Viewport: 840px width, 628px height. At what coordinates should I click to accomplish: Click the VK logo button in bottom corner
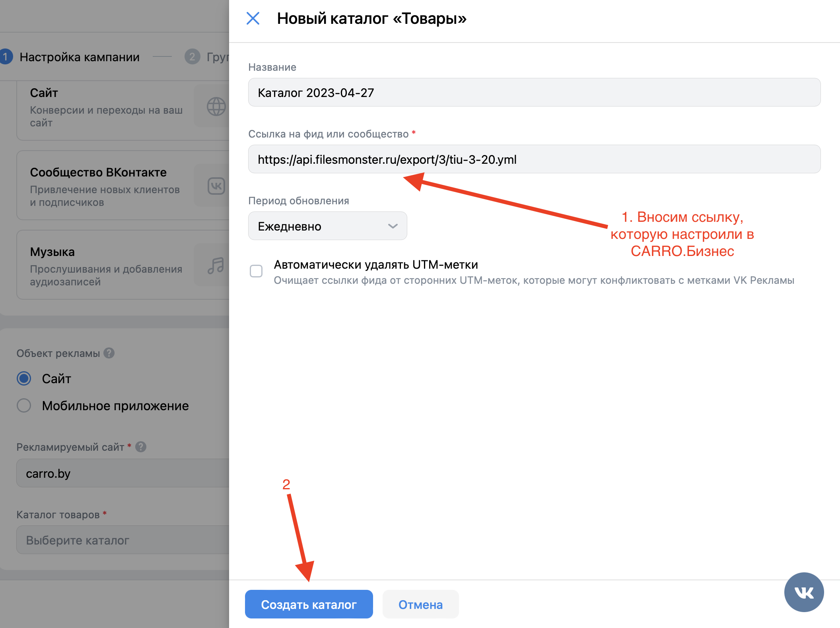tap(804, 592)
